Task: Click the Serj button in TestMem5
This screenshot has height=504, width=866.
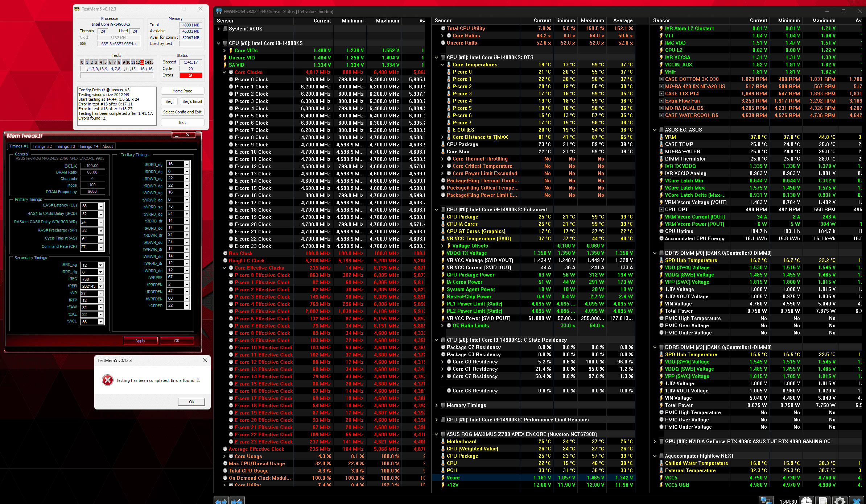Action: click(x=169, y=101)
